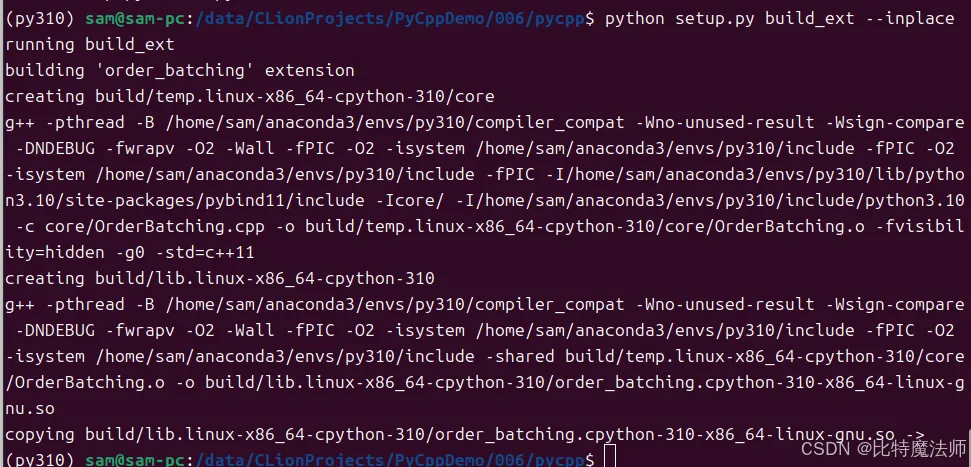The image size is (971, 467).
Task: Click the '/data/CLionProjects/PyCppDemo/006/pycpp' path in top prompt
Action: click(390, 19)
